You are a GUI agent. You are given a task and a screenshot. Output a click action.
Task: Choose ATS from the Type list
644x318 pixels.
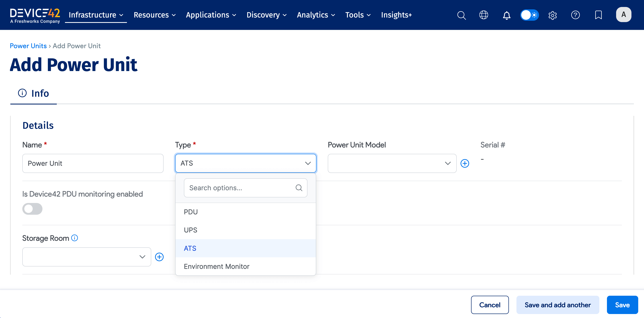tap(246, 248)
